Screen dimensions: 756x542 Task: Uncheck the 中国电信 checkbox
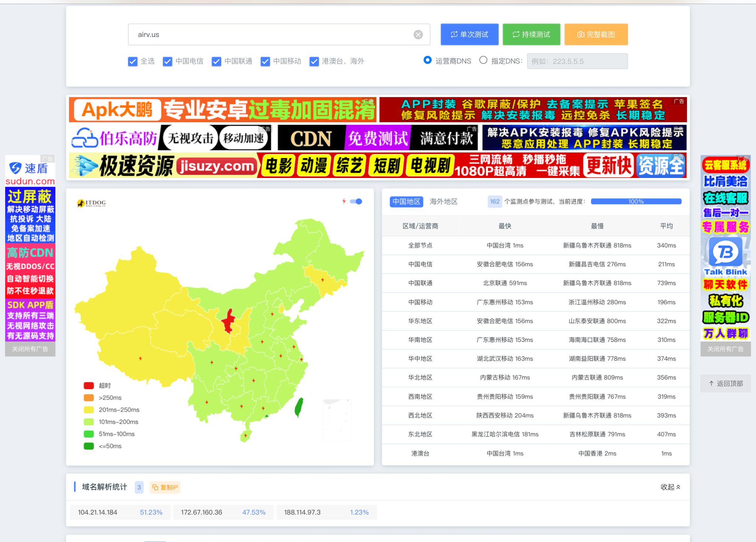tap(168, 62)
